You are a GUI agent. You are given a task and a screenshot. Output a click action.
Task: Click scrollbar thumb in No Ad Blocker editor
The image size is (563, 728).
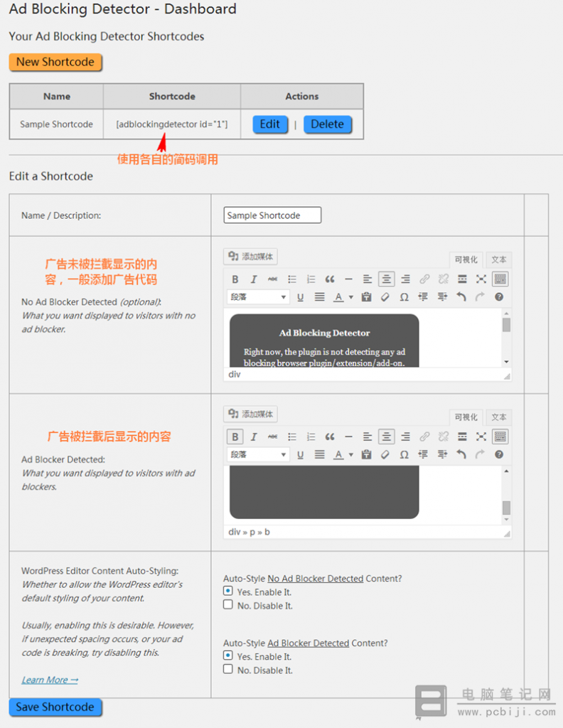point(506,324)
